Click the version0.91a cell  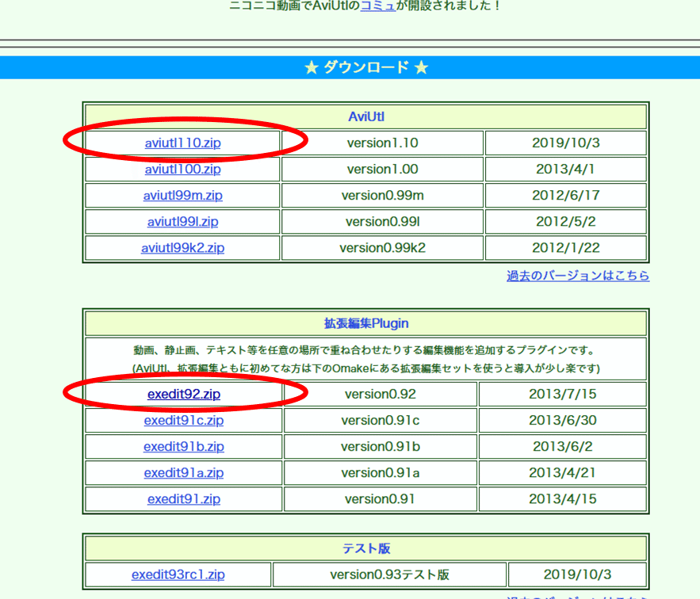381,473
